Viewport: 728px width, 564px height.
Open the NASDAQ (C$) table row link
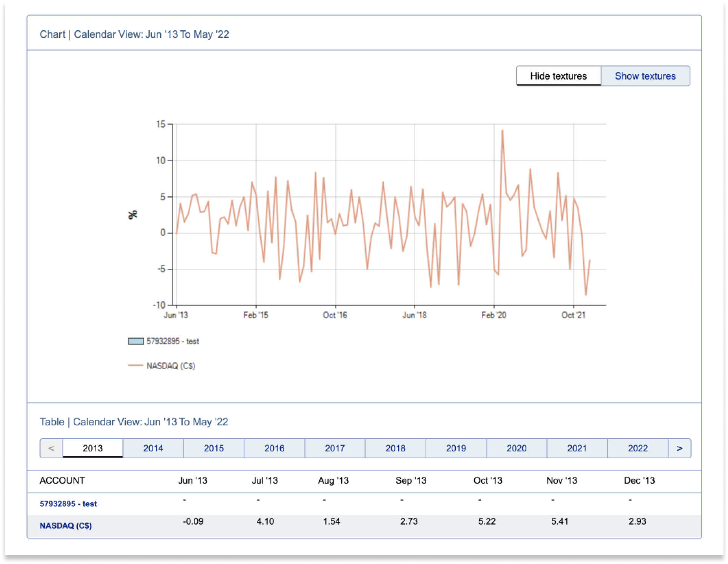coord(66,525)
